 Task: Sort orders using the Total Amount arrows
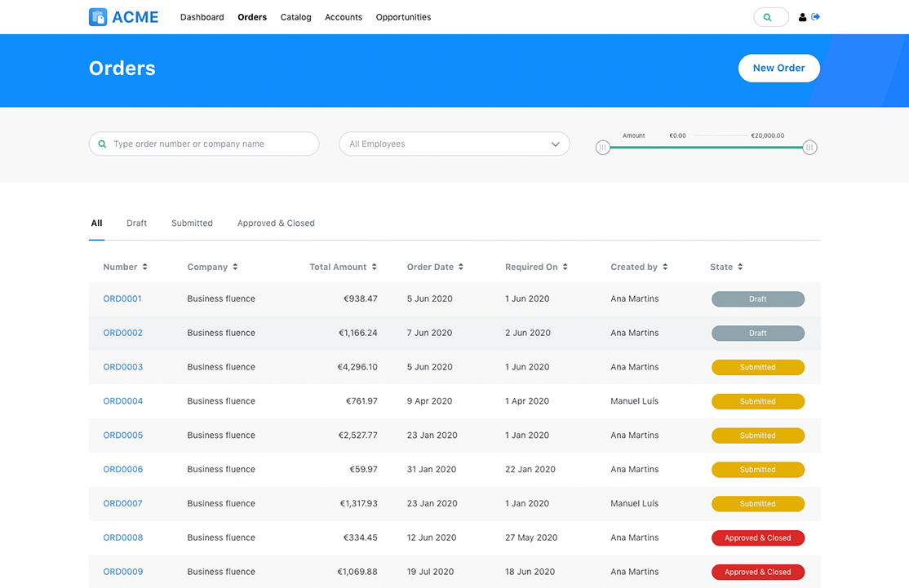(374, 267)
